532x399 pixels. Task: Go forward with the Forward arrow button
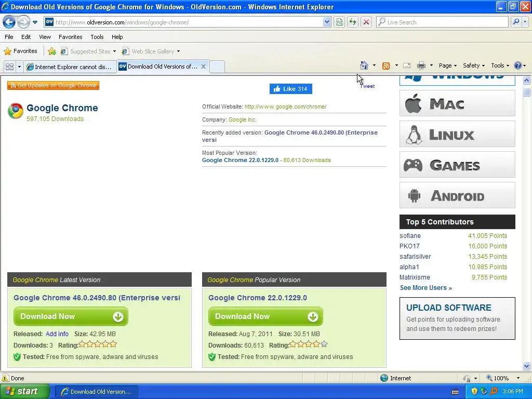(x=23, y=22)
